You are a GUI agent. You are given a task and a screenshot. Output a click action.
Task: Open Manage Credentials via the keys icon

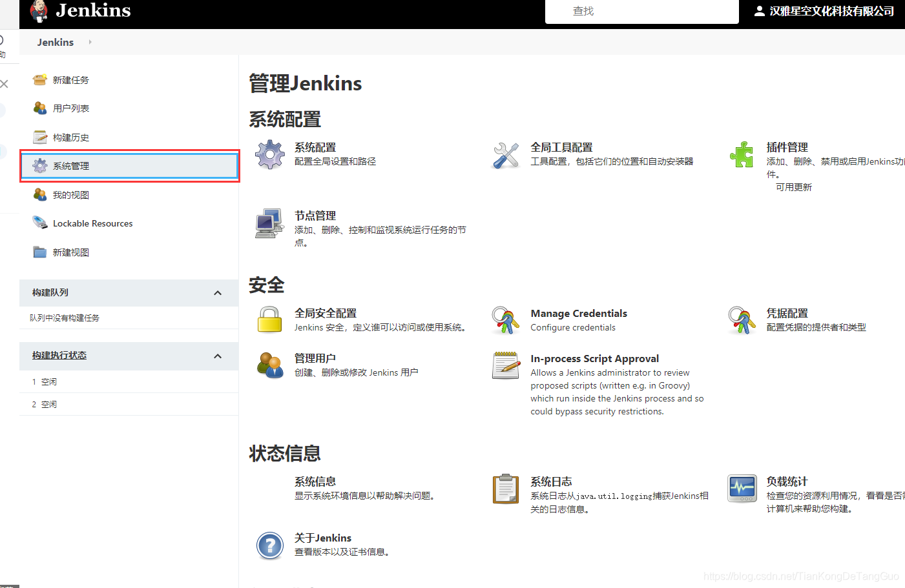click(506, 320)
